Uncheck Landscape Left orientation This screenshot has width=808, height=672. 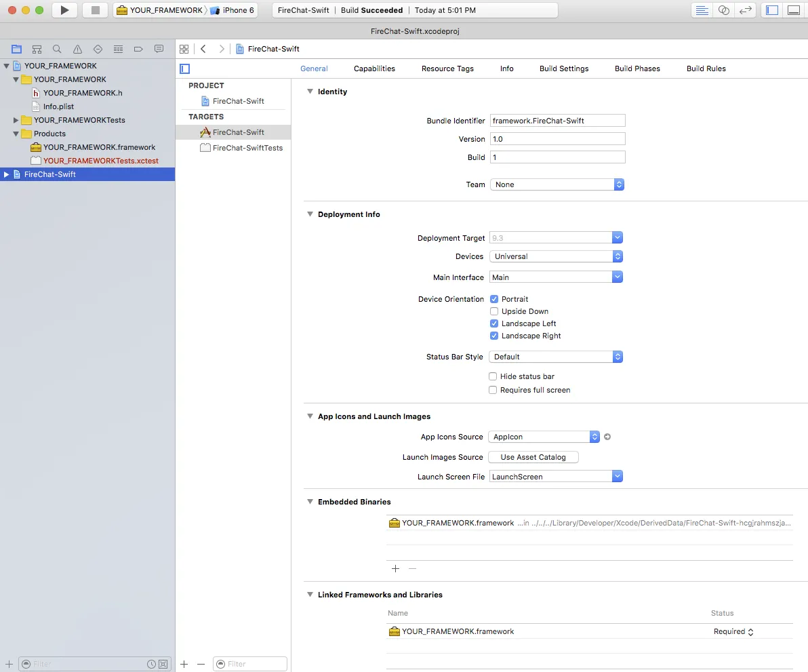(x=493, y=323)
